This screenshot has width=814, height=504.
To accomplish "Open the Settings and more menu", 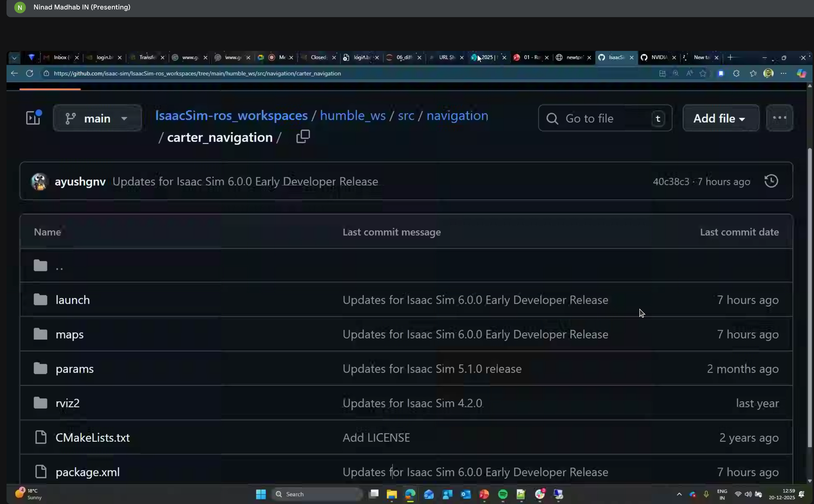I will pyautogui.click(x=784, y=74).
